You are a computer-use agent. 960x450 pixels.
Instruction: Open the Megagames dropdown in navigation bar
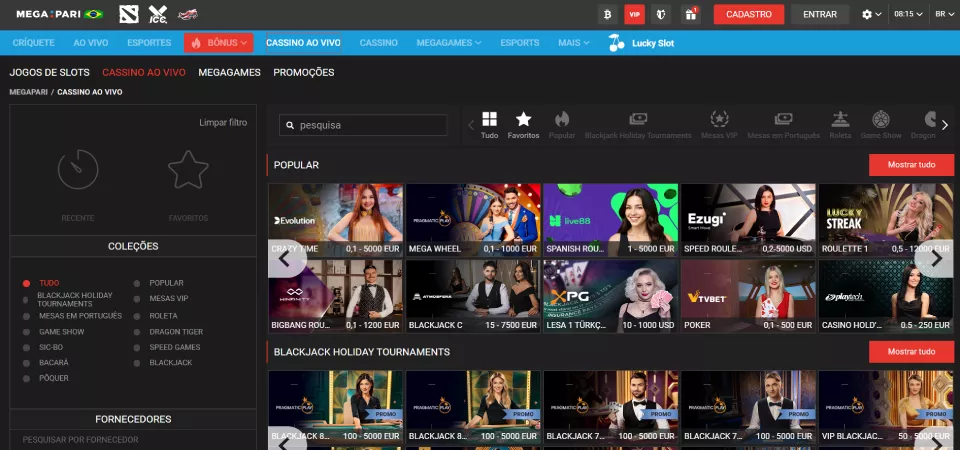pyautogui.click(x=448, y=43)
